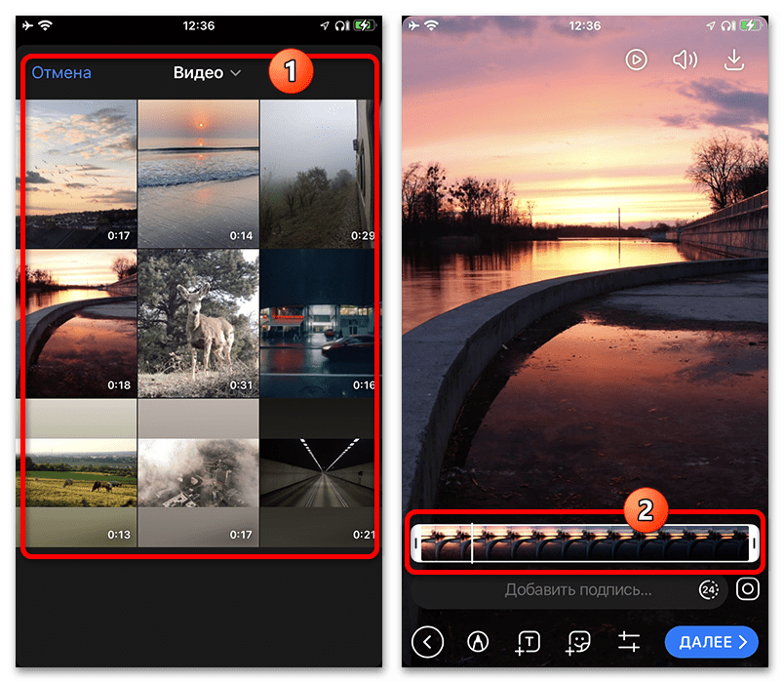The height and width of the screenshot is (683, 784).
Task: Choose the deer video 0:31
Action: (199, 324)
